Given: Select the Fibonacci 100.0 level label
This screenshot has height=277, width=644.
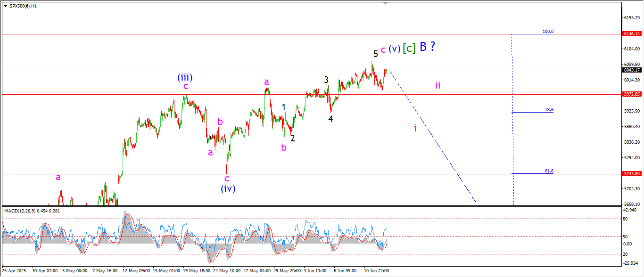Looking at the screenshot, I should pyautogui.click(x=548, y=32).
